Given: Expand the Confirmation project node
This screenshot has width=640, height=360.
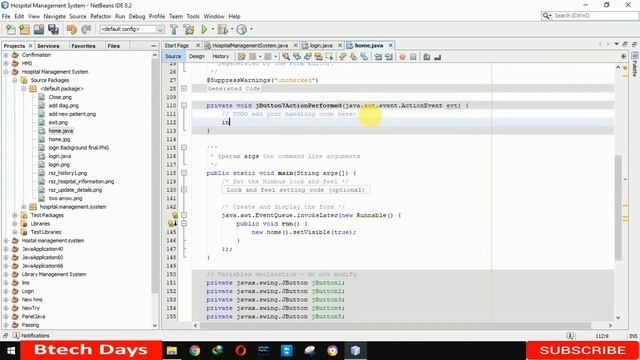Looking at the screenshot, I should tap(6, 55).
